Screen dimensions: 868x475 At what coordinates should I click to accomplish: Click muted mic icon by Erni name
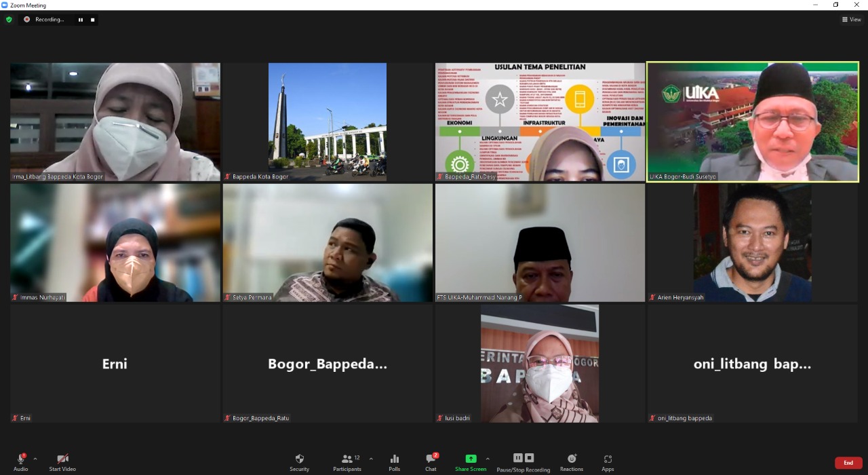(15, 418)
